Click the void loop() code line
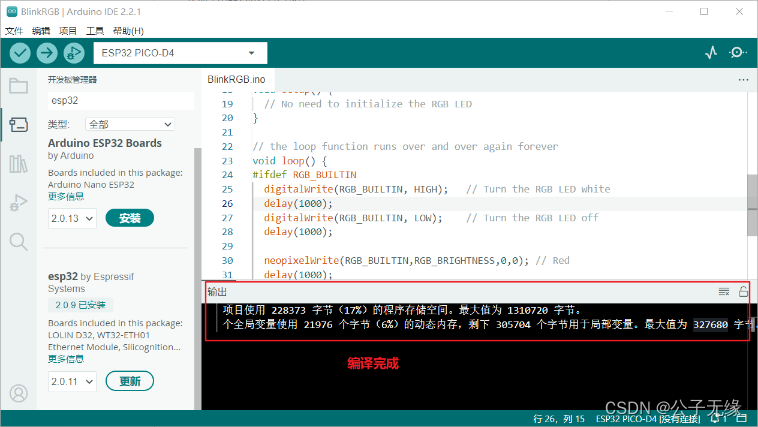Viewport: 758px width, 427px height. tap(290, 161)
